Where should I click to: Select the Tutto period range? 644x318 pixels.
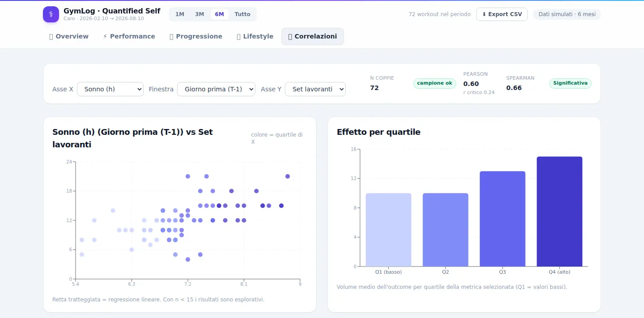pyautogui.click(x=242, y=14)
